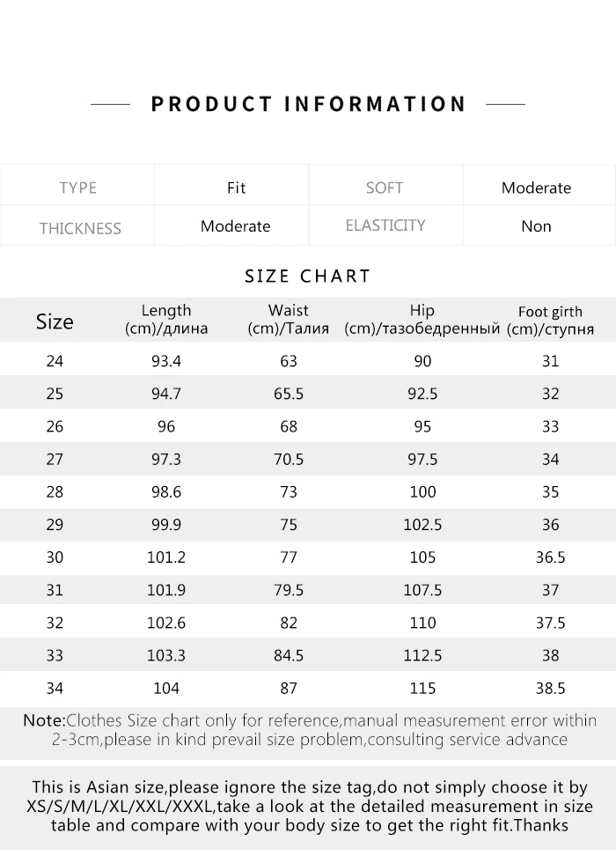This screenshot has height=856, width=616.
Task: Click foot girth value 38.5
Action: coord(550,688)
